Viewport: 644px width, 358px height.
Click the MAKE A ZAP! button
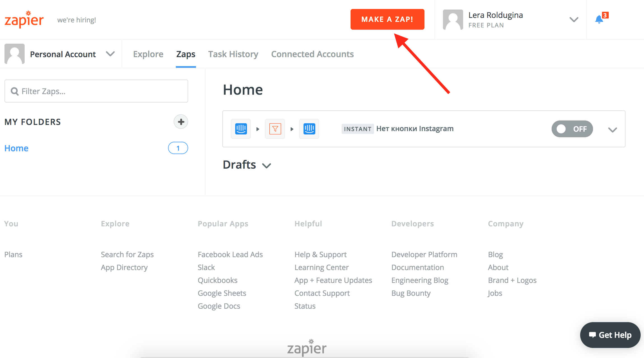(x=387, y=19)
